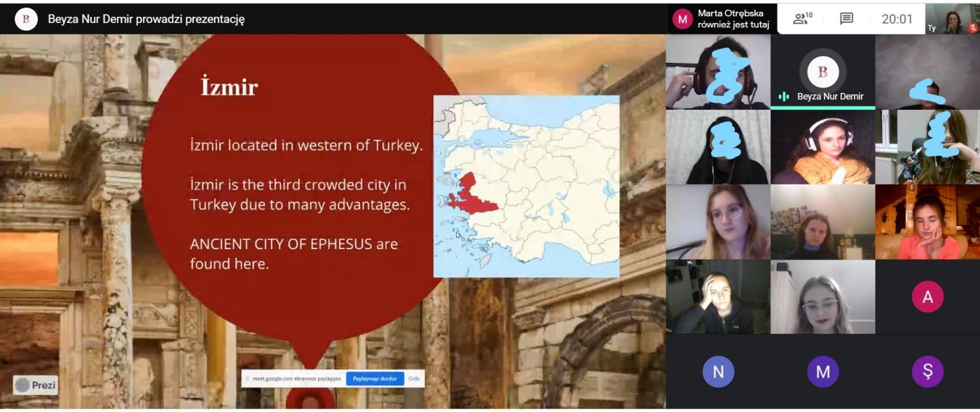Click the Turkey map image on the slide
980x412 pixels.
coord(526,186)
